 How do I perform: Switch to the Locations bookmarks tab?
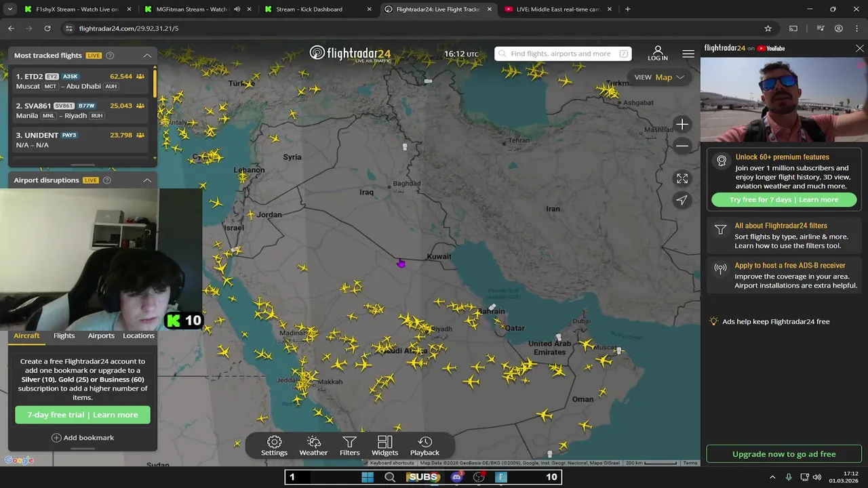pyautogui.click(x=138, y=335)
